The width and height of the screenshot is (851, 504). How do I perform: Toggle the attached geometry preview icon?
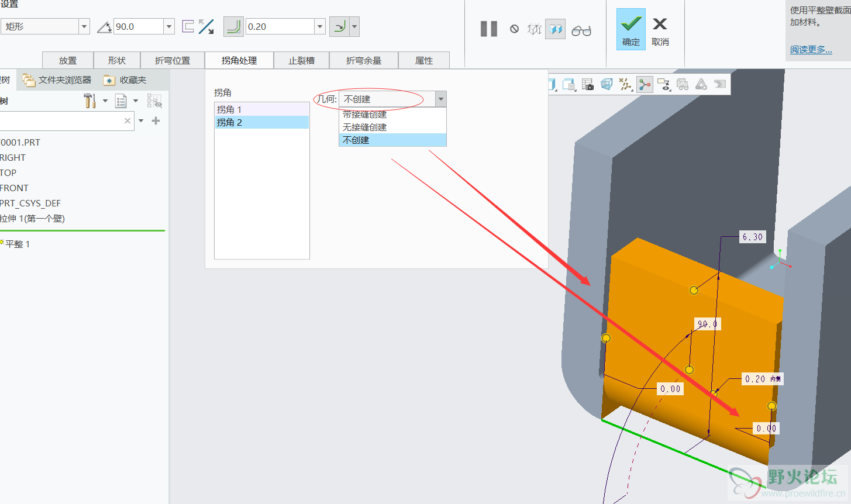click(x=555, y=29)
